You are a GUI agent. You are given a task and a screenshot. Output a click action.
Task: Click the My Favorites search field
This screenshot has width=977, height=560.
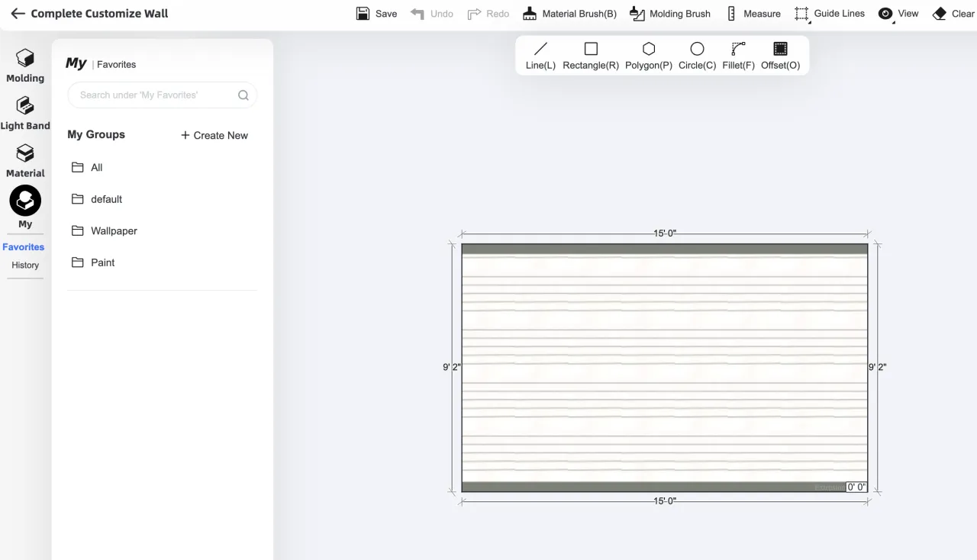pyautogui.click(x=156, y=95)
